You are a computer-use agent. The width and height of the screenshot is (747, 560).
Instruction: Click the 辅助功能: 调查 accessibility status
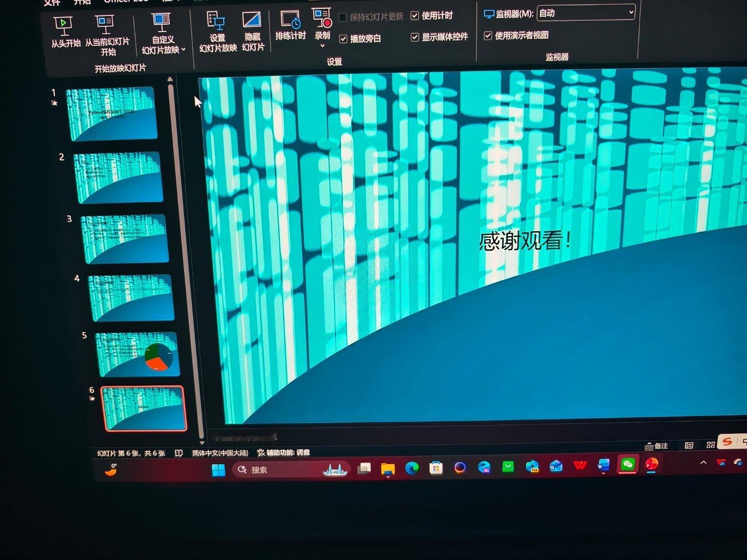[284, 453]
